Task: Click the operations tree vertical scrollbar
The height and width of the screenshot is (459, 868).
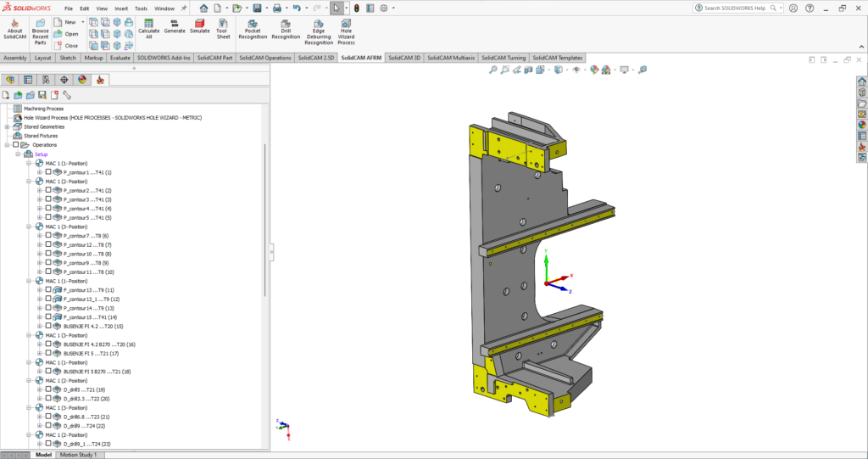Action: (x=265, y=220)
